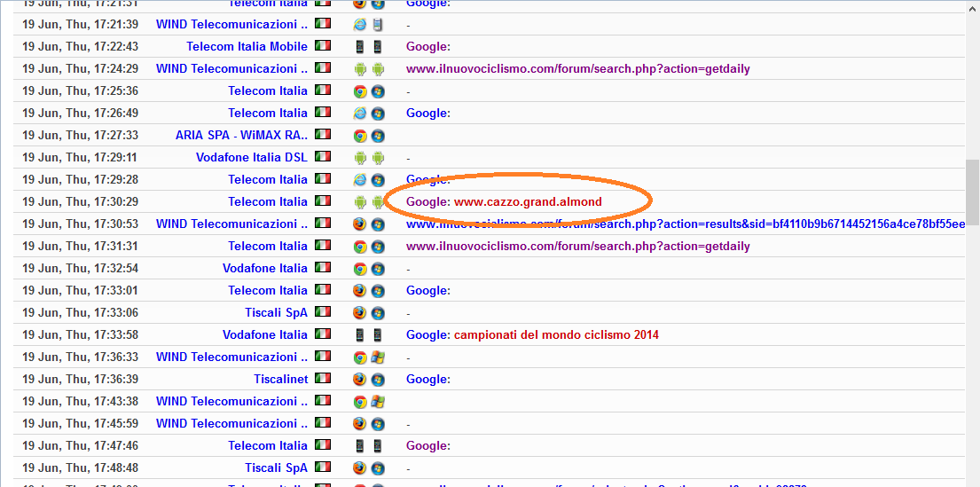This screenshot has width=980, height=487.
Task: Click the Firefox icon in the 17:45:59 row
Action: pyautogui.click(x=359, y=424)
